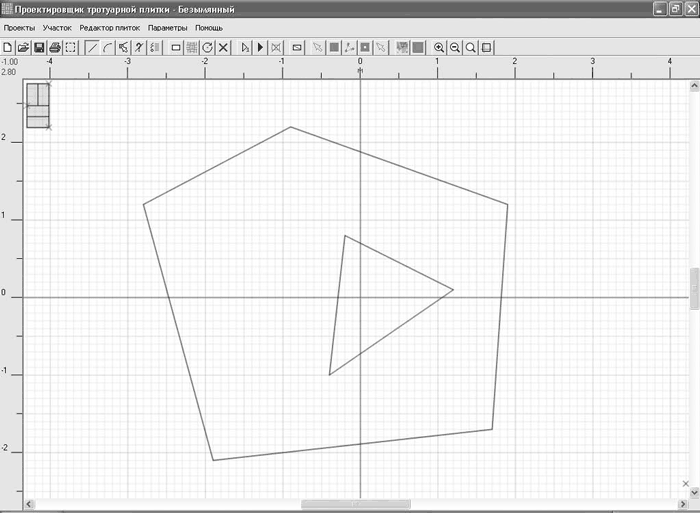Click the horizontal scrollbar right arrow
700x513 pixels.
(x=683, y=504)
